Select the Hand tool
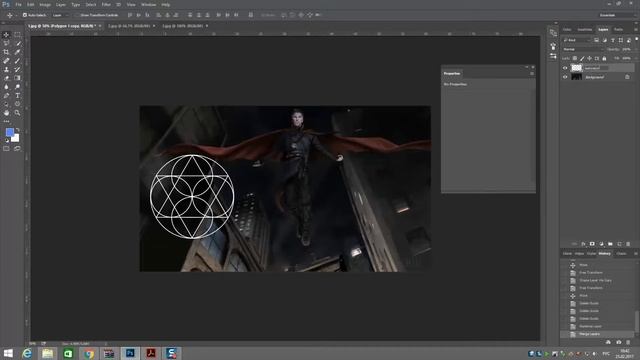The image size is (640, 360). click(x=6, y=113)
